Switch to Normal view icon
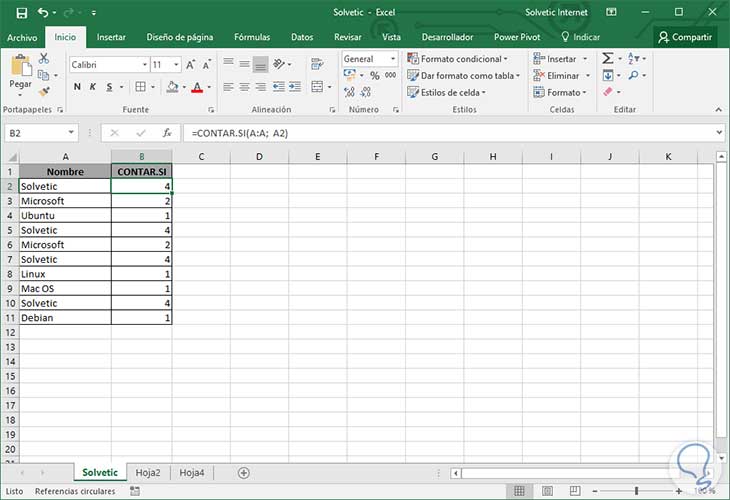This screenshot has height=500, width=730. [519, 490]
